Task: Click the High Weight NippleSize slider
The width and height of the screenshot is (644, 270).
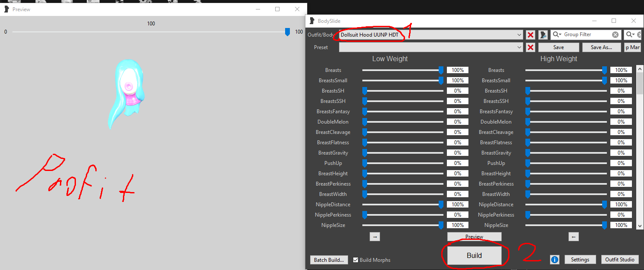Action: click(566, 225)
